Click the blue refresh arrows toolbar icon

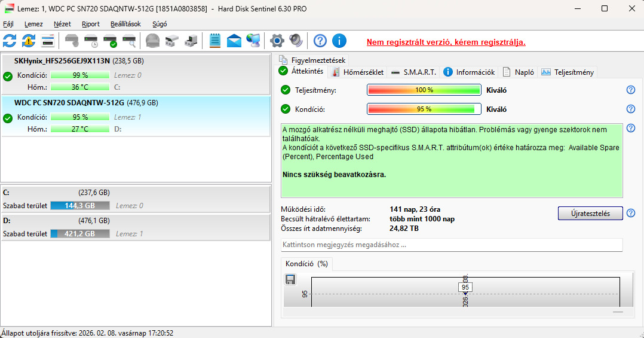click(10, 41)
